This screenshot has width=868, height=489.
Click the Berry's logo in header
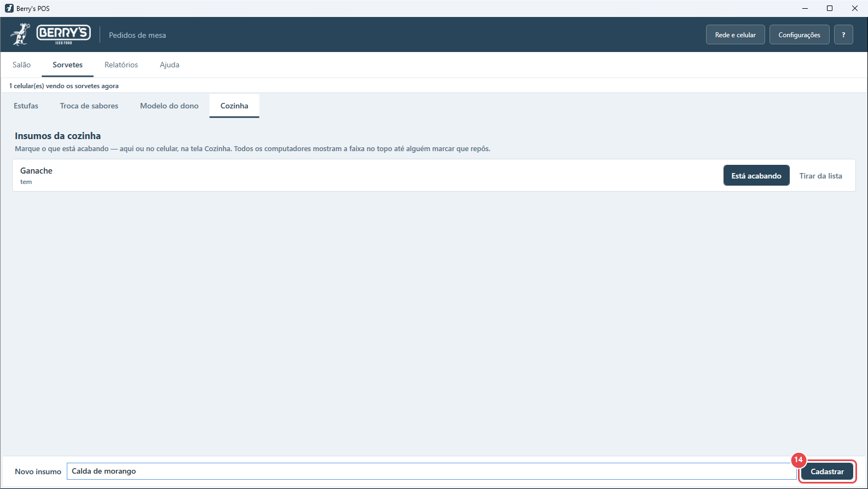point(50,34)
